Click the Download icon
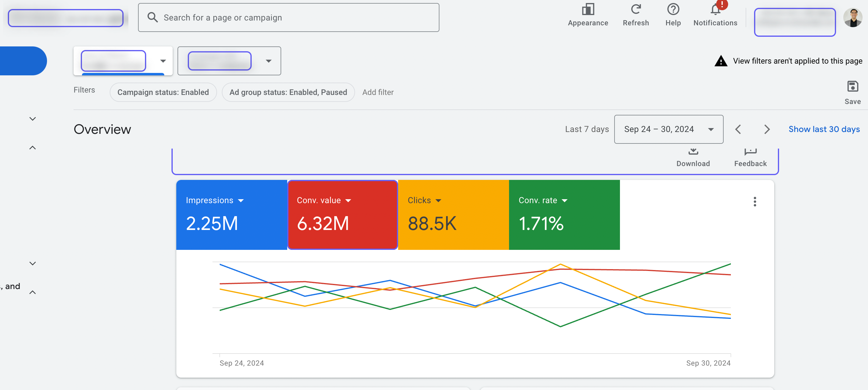868x390 pixels. [x=693, y=153]
